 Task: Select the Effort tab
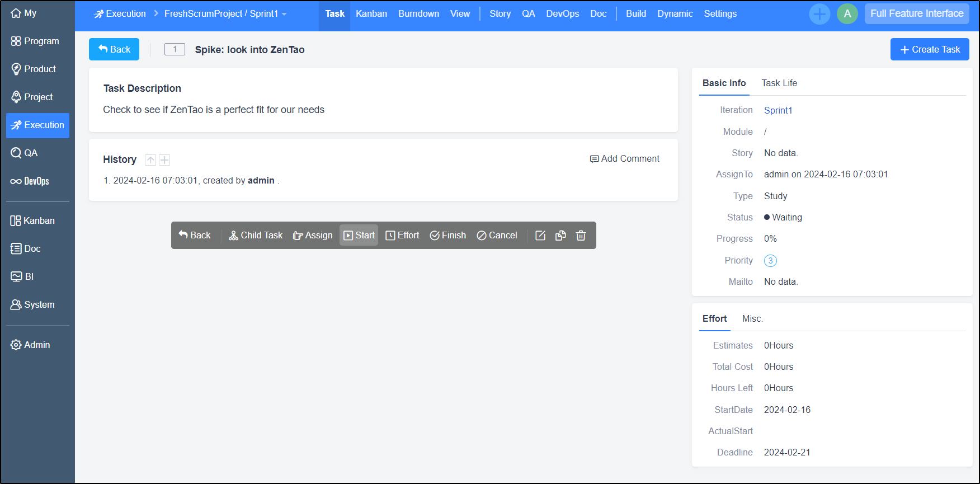coord(715,319)
